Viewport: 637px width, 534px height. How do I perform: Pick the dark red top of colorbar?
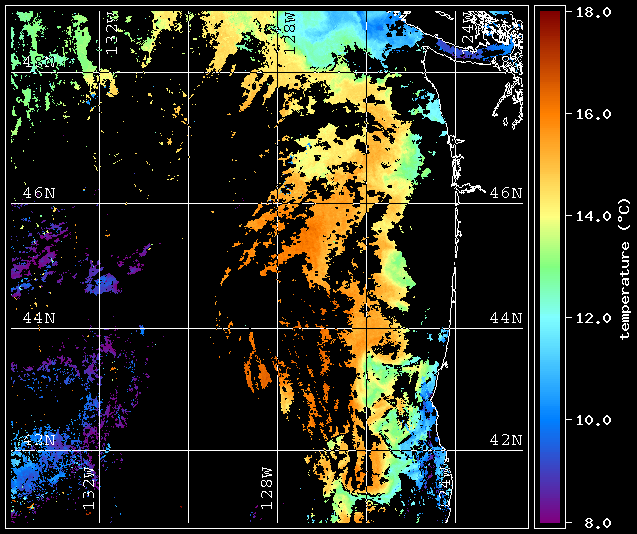pos(550,16)
